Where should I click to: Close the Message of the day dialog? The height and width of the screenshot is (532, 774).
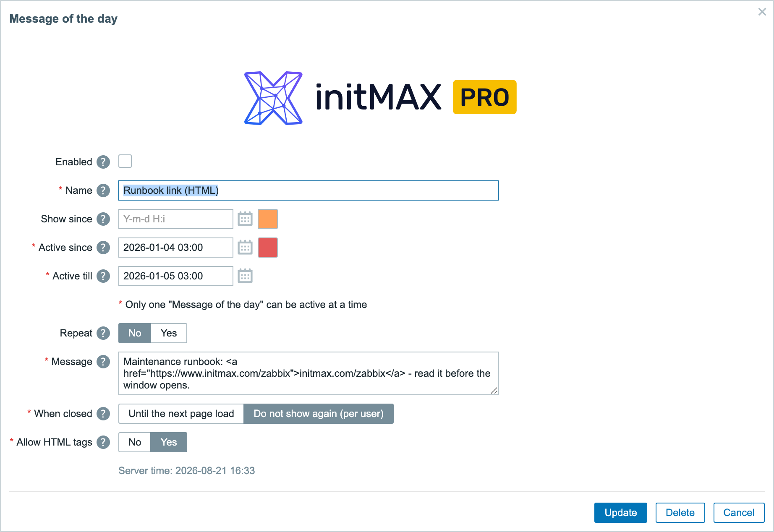pos(762,12)
